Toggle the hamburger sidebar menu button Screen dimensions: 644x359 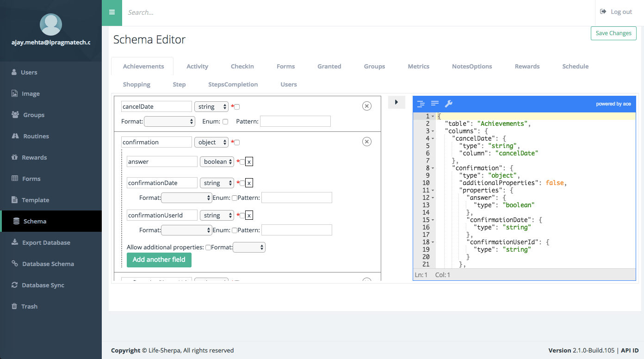[112, 12]
